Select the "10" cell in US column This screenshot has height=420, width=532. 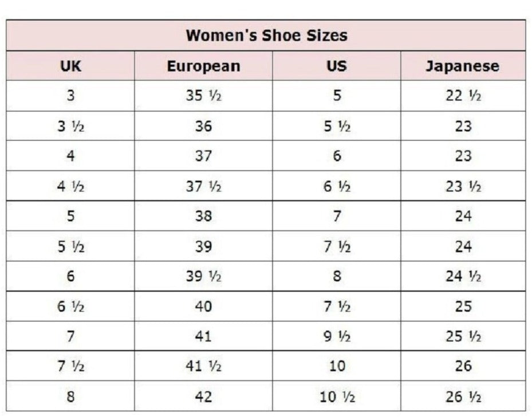pos(337,366)
